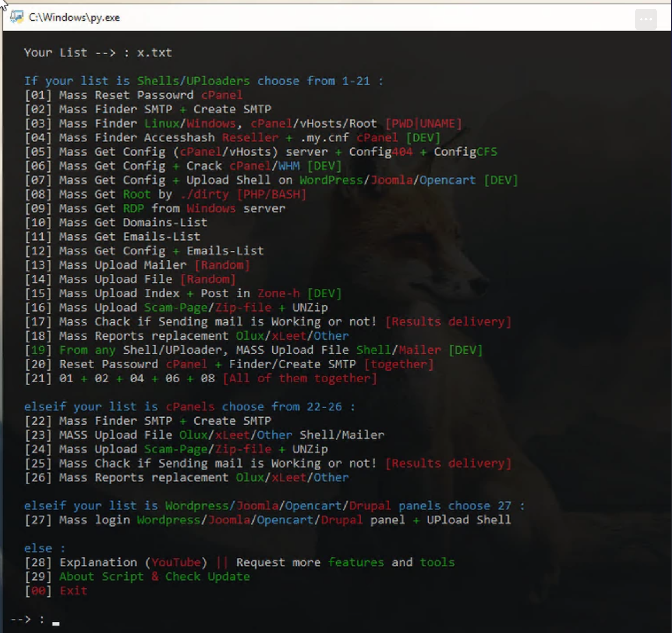Viewport: 672px width, 633px height.
Task: Click option [23] MASS Upload File Olux
Action: [204, 435]
